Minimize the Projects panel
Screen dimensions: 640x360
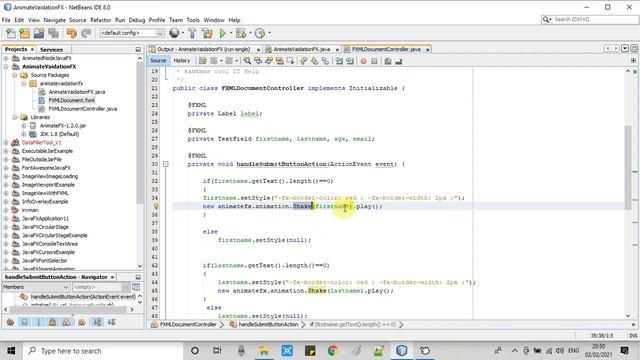point(138,49)
